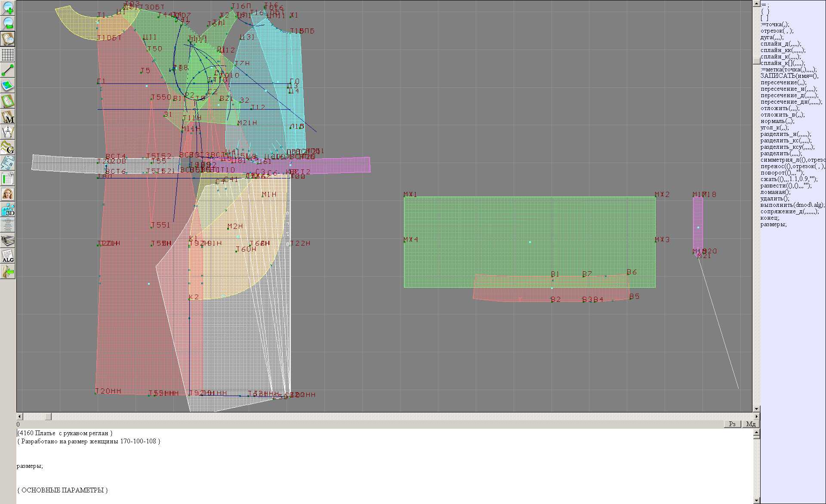Open the woman's face mannequin icon
This screenshot has height=504, width=826.
8,194
